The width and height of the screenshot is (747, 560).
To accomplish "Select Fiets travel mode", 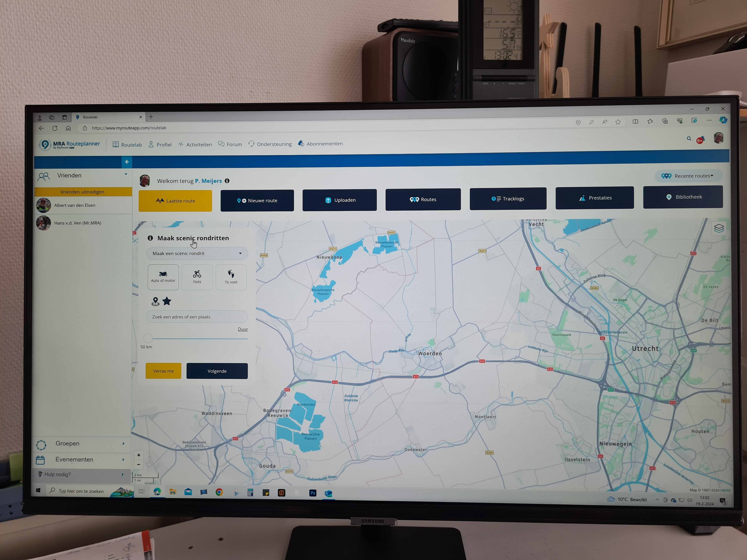I will 197,277.
